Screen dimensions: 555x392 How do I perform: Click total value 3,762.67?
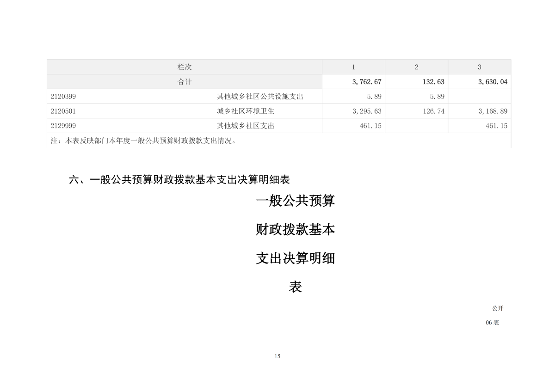pyautogui.click(x=353, y=82)
